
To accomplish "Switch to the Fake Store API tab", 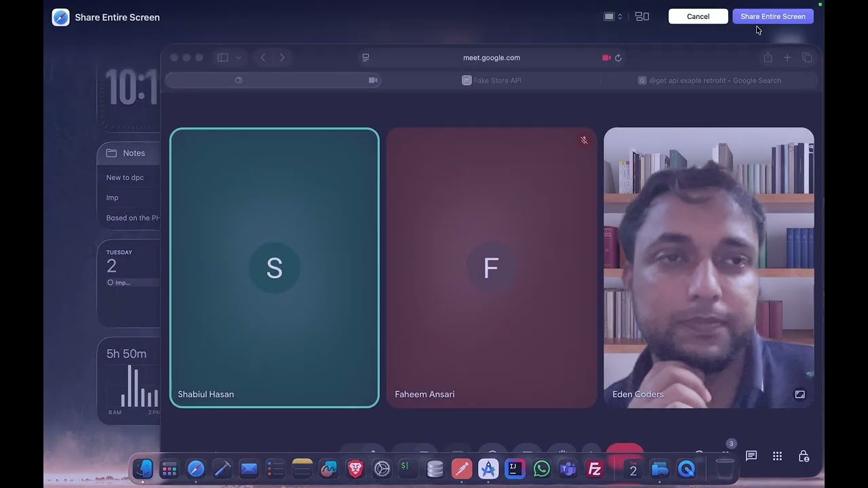I will [492, 80].
